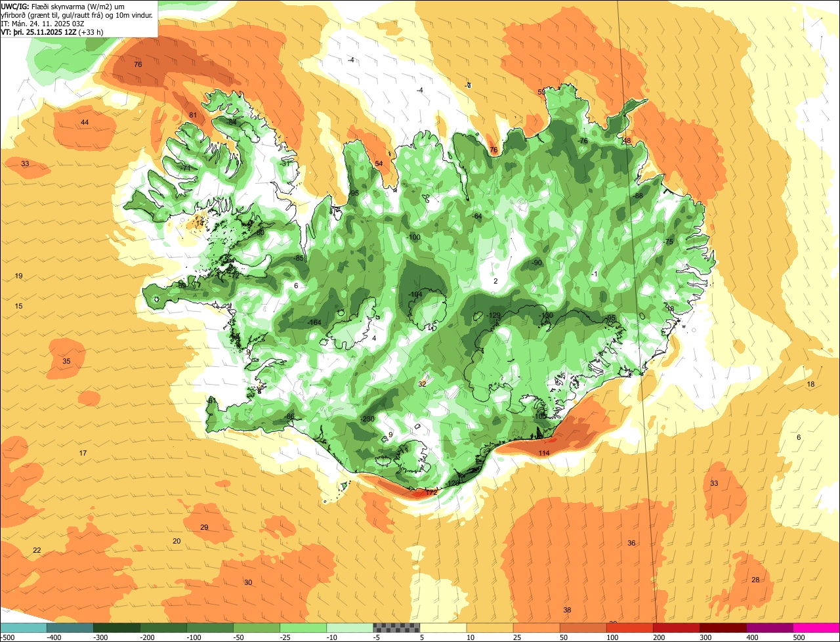Click the '-1' value in east Iceland
840x642 pixels.
(x=594, y=274)
